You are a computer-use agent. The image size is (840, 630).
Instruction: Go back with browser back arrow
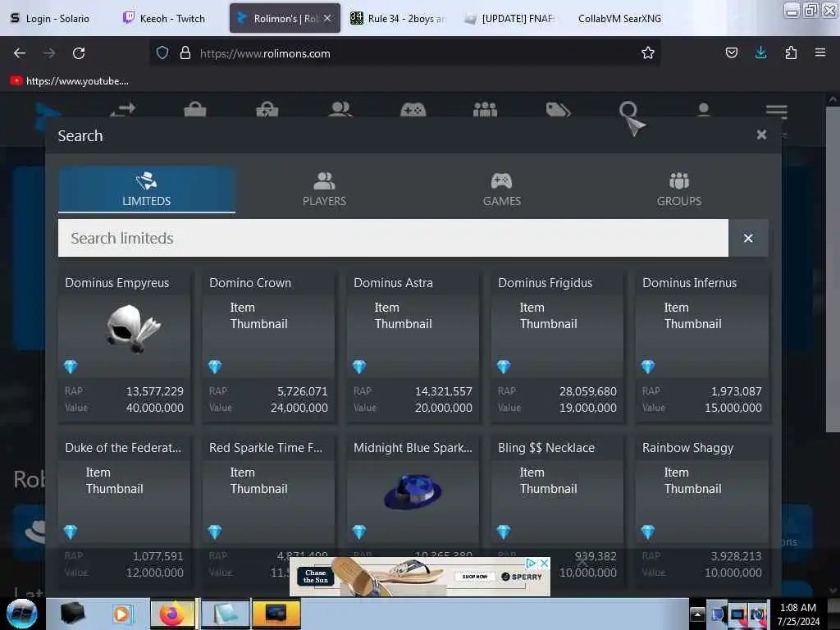point(20,53)
